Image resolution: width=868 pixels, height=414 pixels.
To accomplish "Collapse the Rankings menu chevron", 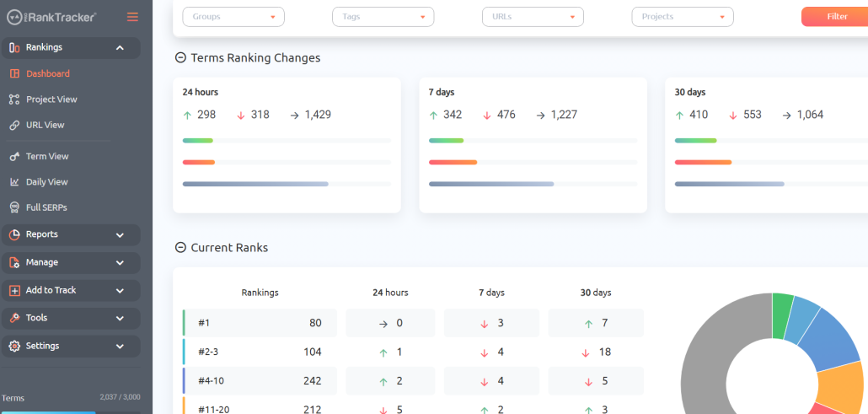I will pos(120,48).
